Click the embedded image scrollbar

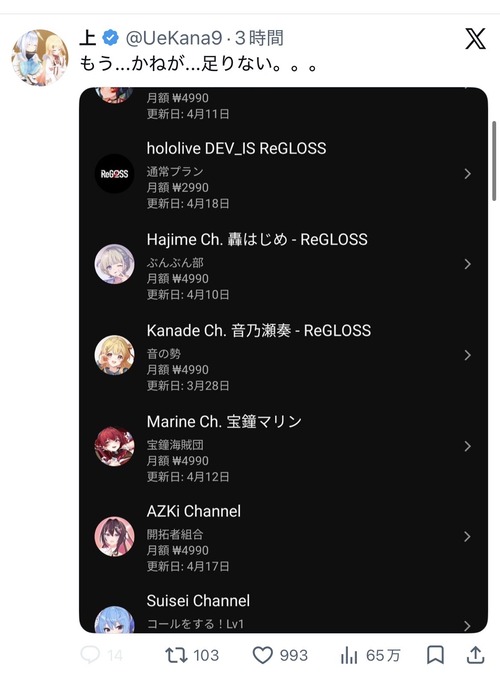494,161
